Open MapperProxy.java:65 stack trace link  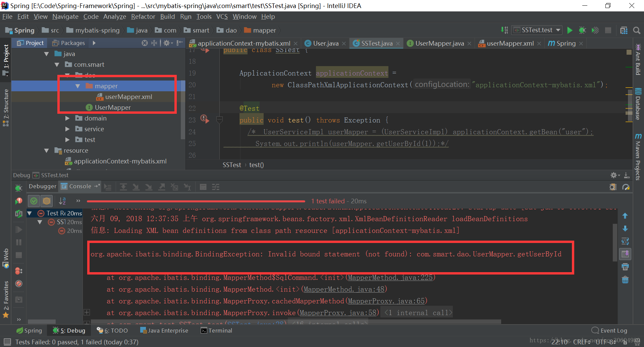(386, 301)
